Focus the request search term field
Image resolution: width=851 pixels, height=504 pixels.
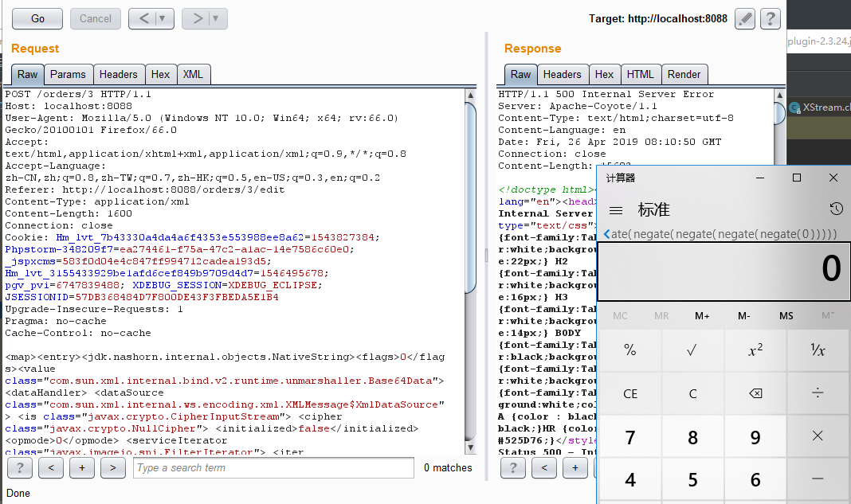[273, 467]
